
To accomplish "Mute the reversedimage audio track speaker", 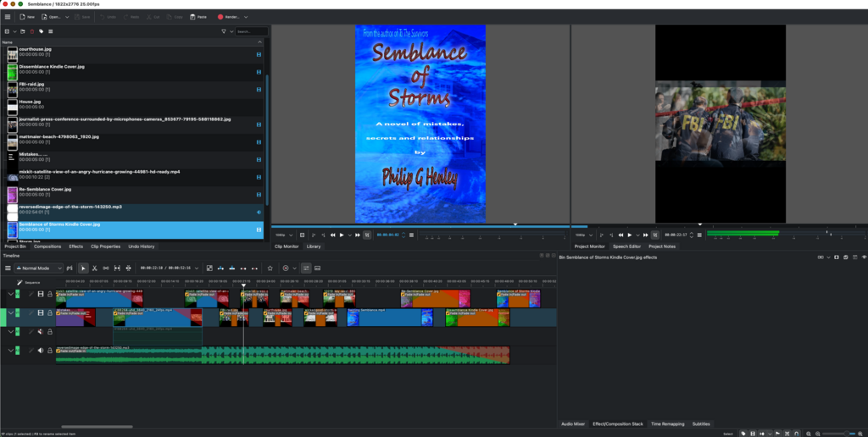I will pos(41,351).
